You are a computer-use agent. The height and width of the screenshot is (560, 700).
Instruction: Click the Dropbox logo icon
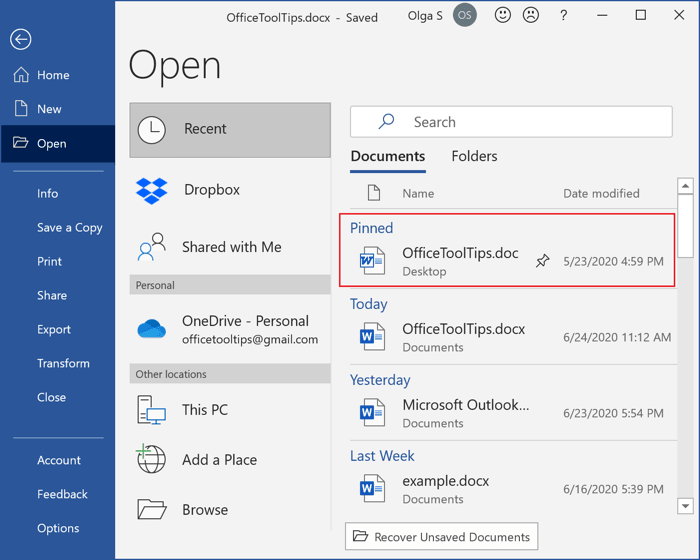pos(152,191)
